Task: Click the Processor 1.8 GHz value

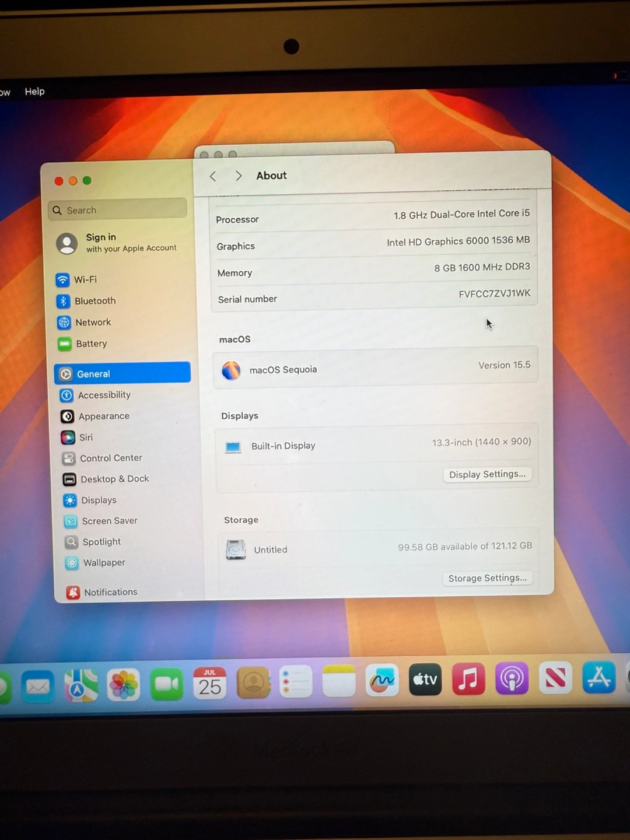Action: pos(461,214)
